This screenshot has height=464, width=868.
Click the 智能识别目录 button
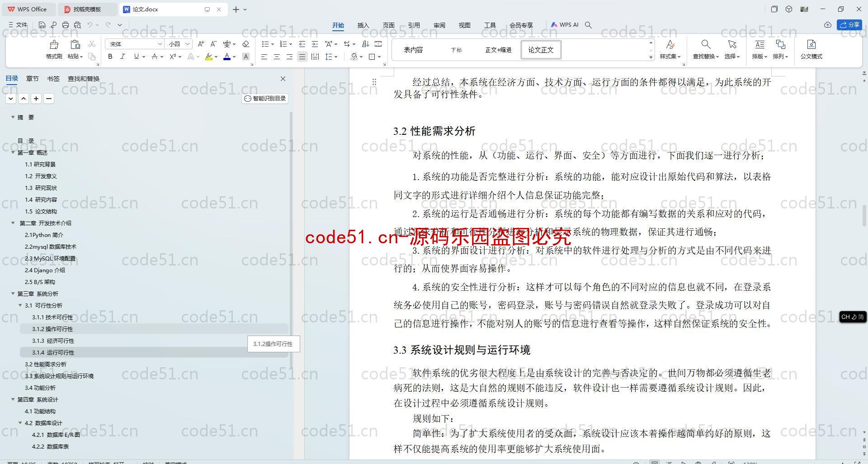[265, 99]
